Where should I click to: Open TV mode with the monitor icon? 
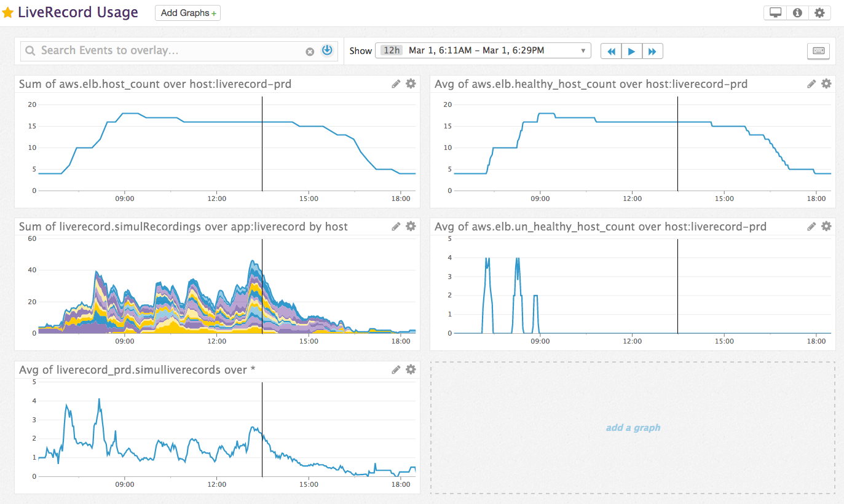click(775, 13)
